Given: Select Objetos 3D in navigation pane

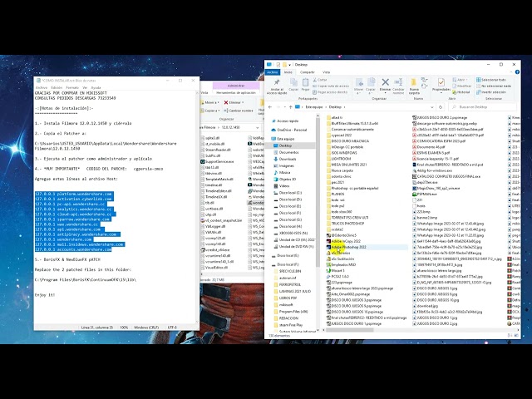Looking at the screenshot, I should click(x=287, y=180).
